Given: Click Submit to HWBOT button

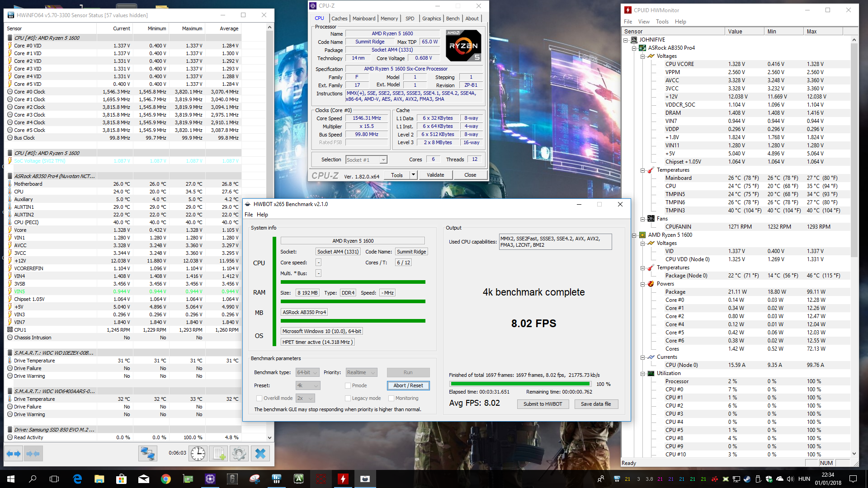Looking at the screenshot, I should [542, 404].
